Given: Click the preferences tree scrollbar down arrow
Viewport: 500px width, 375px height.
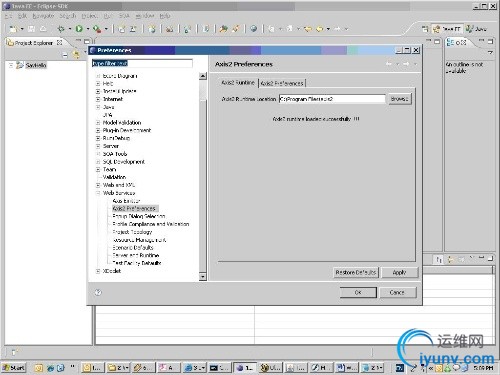Looking at the screenshot, I should coord(203,277).
